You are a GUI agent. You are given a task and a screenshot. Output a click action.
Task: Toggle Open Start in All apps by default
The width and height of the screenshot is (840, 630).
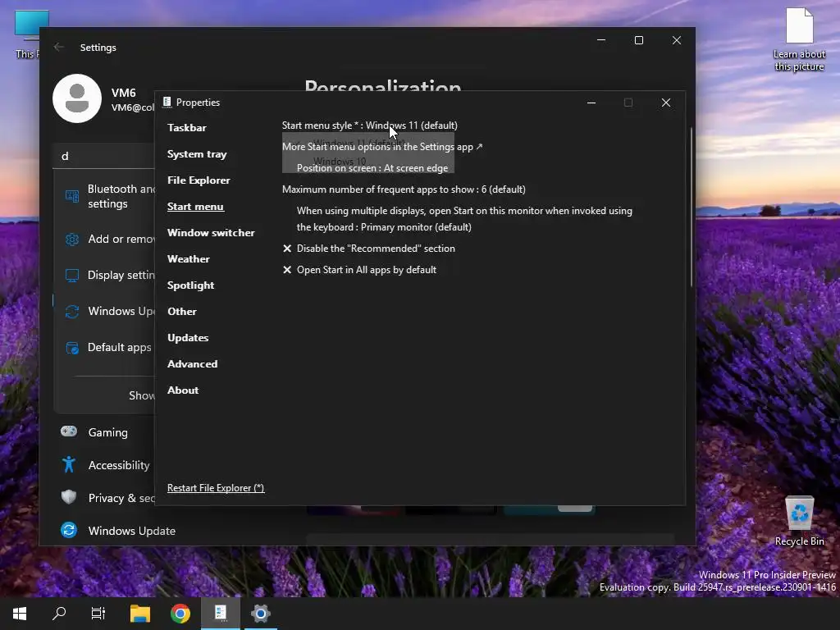pos(359,270)
